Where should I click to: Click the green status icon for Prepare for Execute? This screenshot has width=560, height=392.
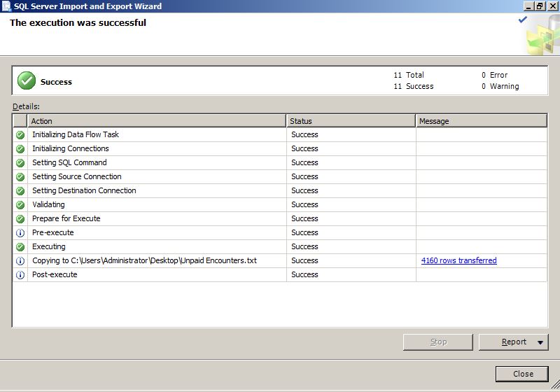(x=20, y=219)
